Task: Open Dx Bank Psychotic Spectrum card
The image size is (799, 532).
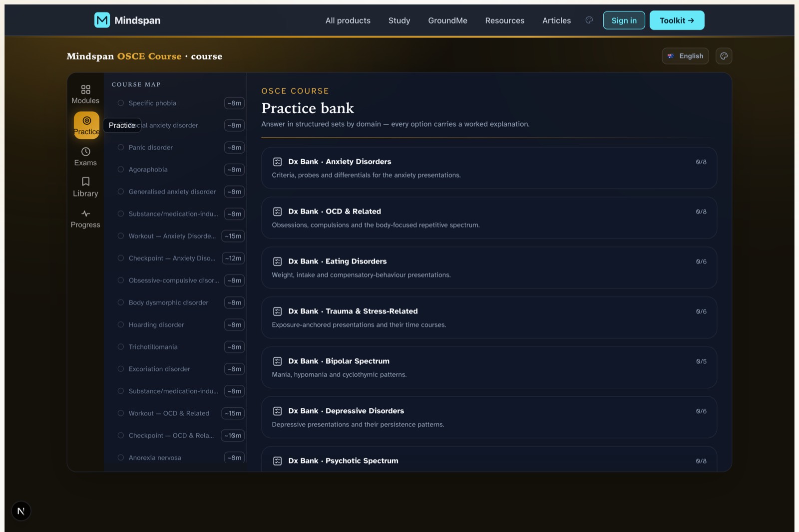Action: coord(489,459)
